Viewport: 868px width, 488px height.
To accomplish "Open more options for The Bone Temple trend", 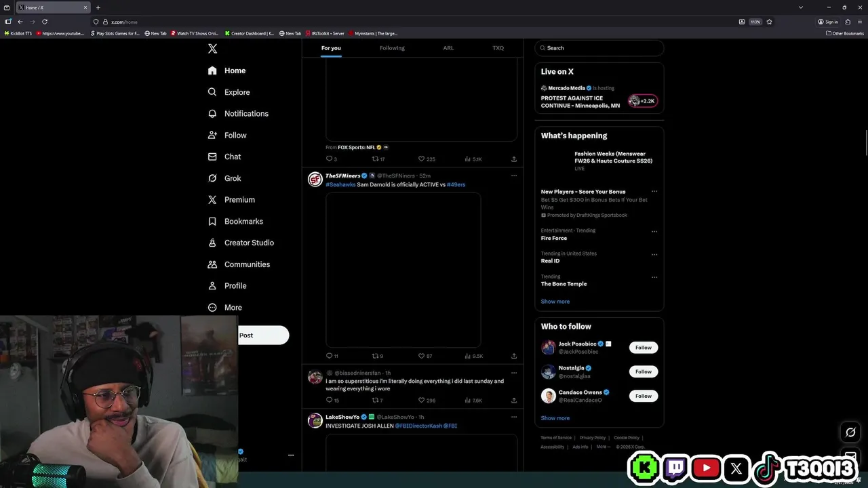I will (654, 277).
